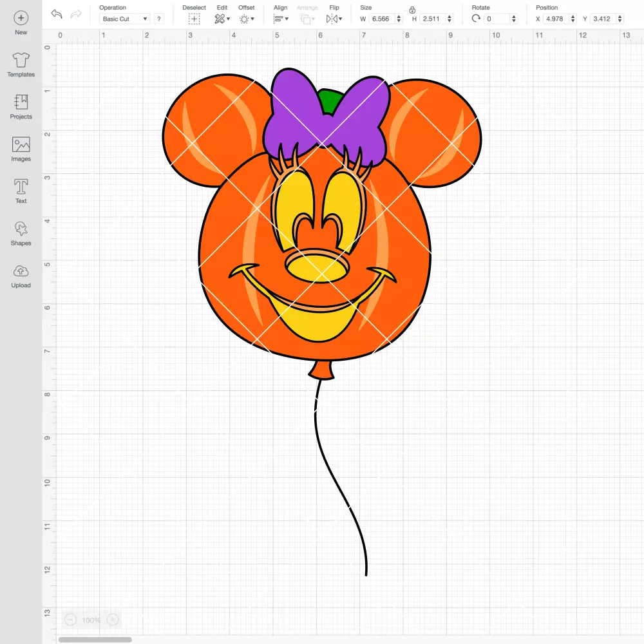The width and height of the screenshot is (644, 644).
Task: Open the Offset tool
Action: click(247, 19)
